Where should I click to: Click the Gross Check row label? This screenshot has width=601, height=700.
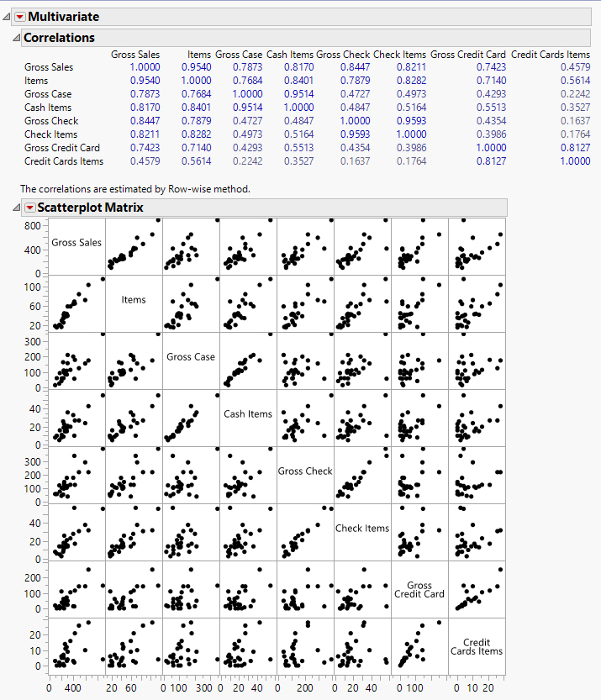coord(51,121)
